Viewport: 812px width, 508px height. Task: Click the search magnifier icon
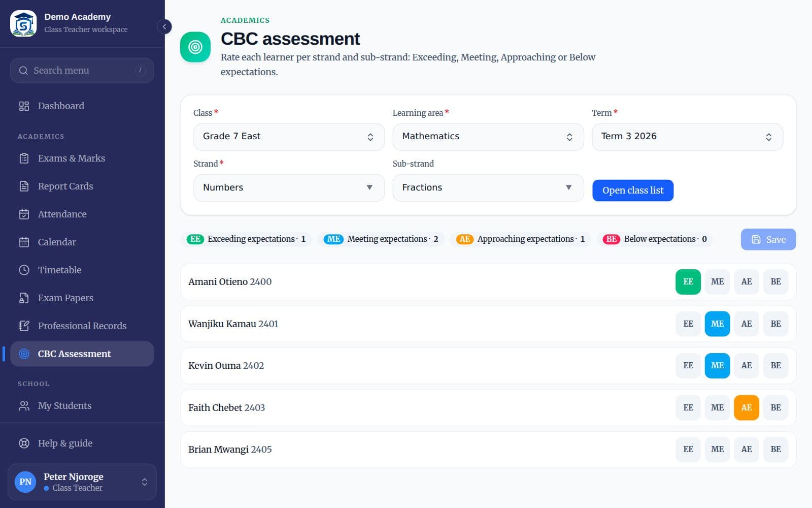[23, 71]
